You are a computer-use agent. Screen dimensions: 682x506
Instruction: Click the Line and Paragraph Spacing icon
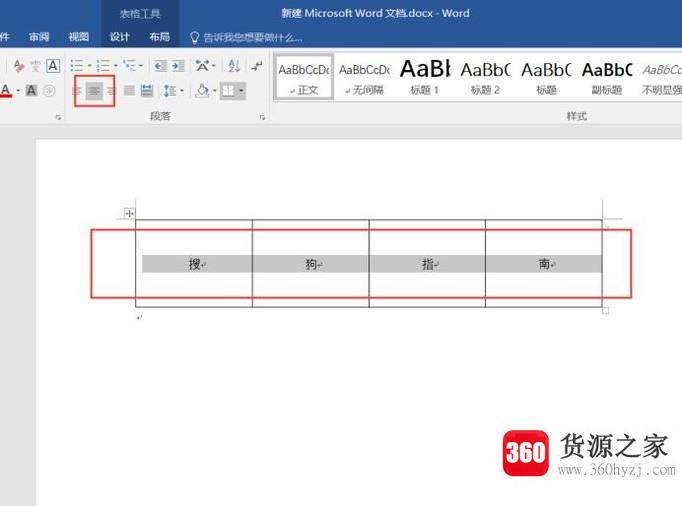click(x=169, y=90)
